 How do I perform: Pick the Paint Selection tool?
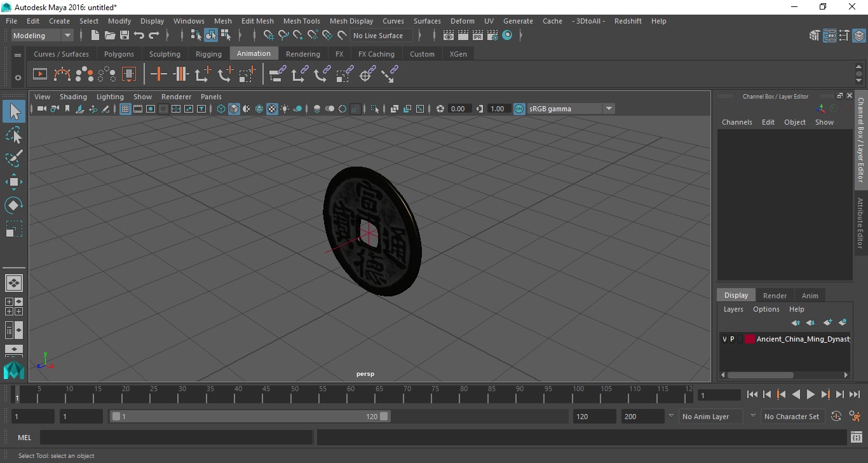(x=14, y=158)
